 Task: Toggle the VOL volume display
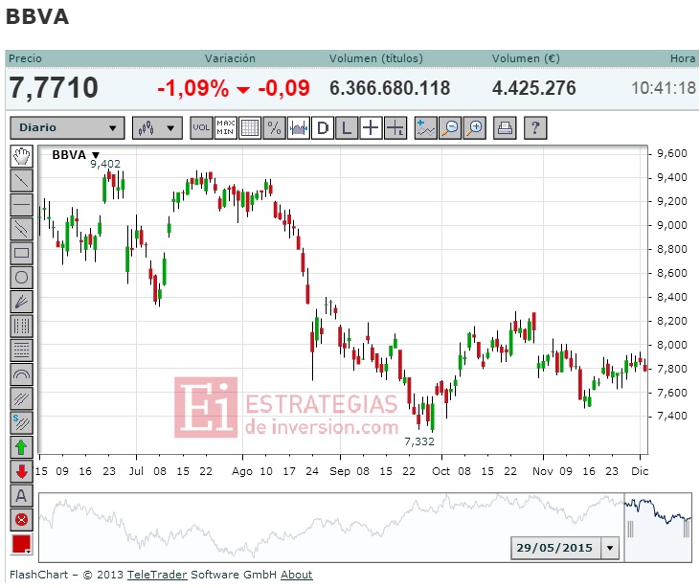pyautogui.click(x=201, y=128)
